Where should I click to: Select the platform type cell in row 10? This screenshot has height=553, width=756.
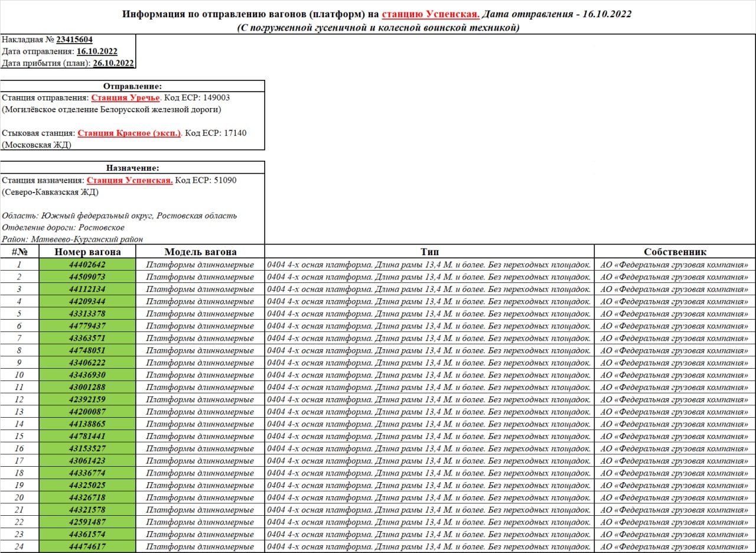429,375
